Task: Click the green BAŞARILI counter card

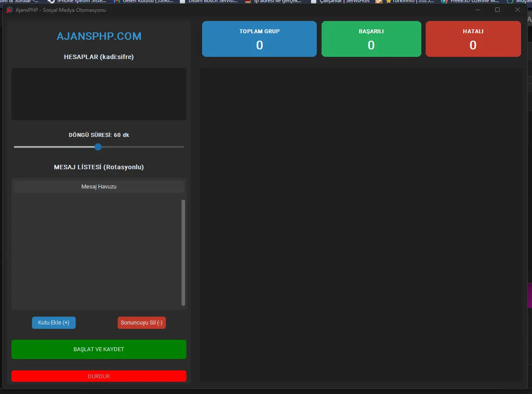Action: pos(371,39)
